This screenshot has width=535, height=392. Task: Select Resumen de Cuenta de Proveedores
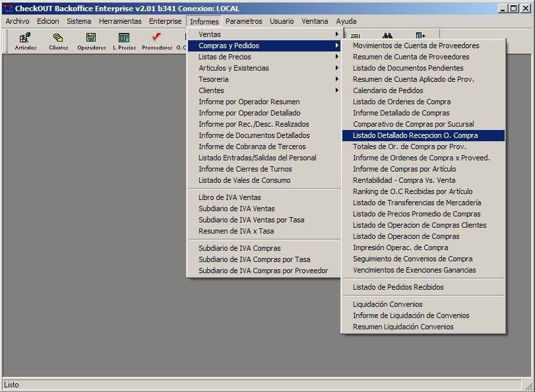pos(424,57)
